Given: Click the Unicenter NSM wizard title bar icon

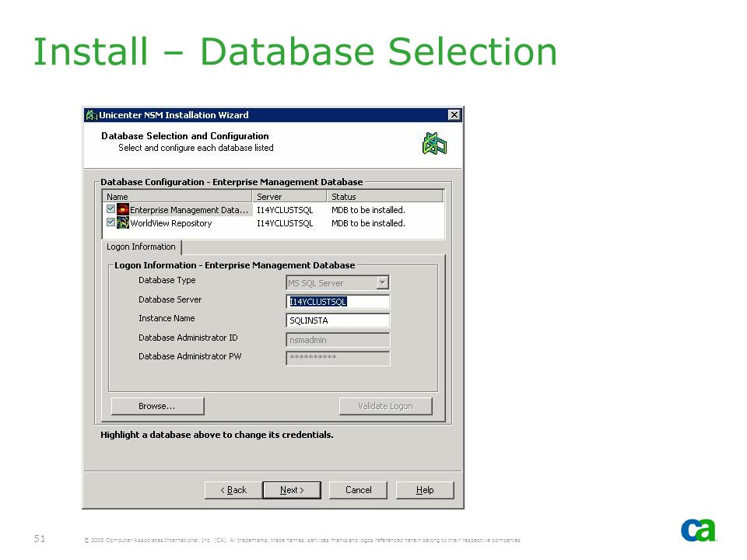Looking at the screenshot, I should point(91,115).
